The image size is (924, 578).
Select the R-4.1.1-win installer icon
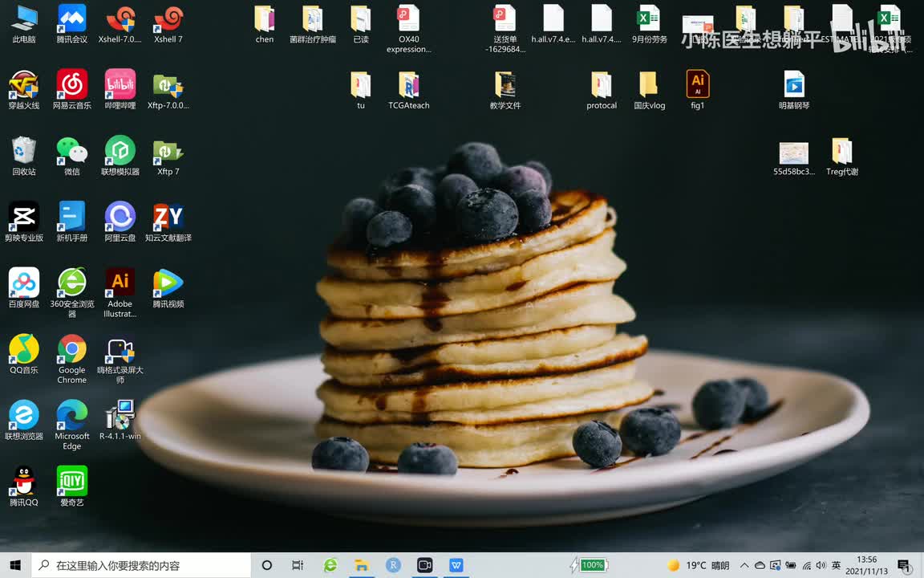[120, 421]
